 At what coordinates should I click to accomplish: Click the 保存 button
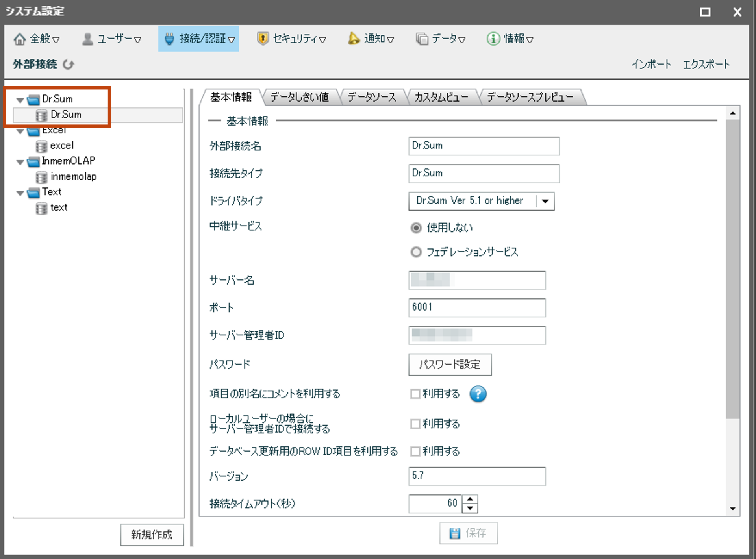469,533
